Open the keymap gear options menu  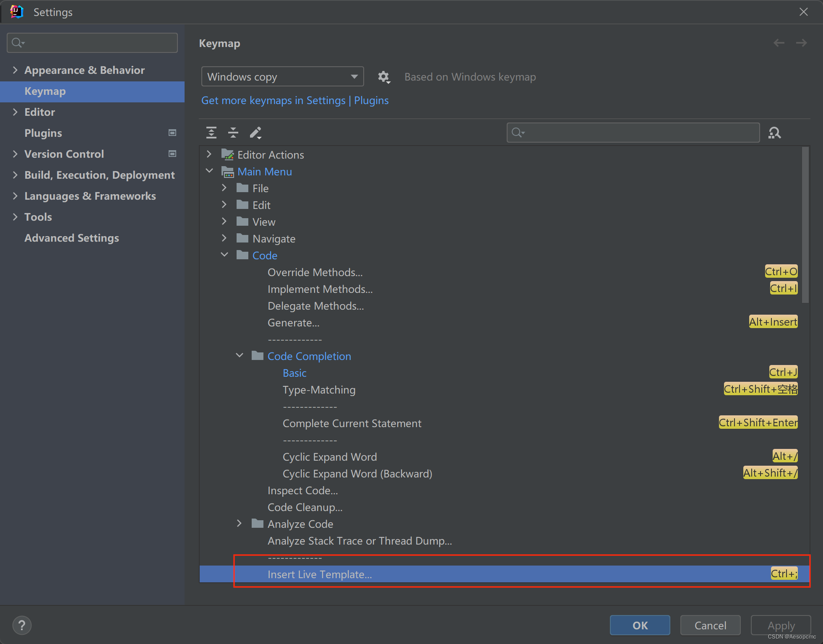[383, 77]
